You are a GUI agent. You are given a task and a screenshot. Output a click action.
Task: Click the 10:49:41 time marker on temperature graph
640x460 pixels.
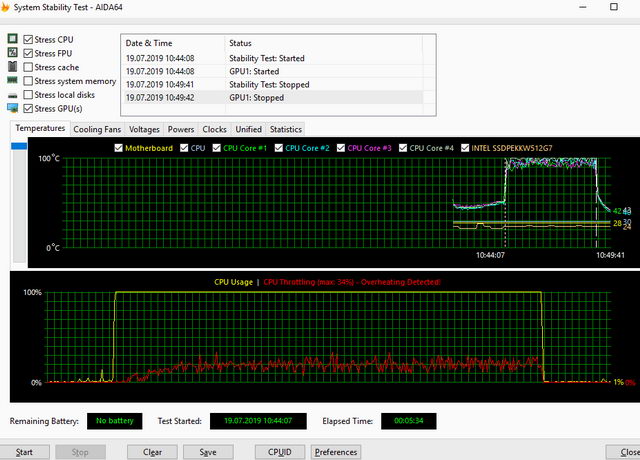tap(610, 255)
